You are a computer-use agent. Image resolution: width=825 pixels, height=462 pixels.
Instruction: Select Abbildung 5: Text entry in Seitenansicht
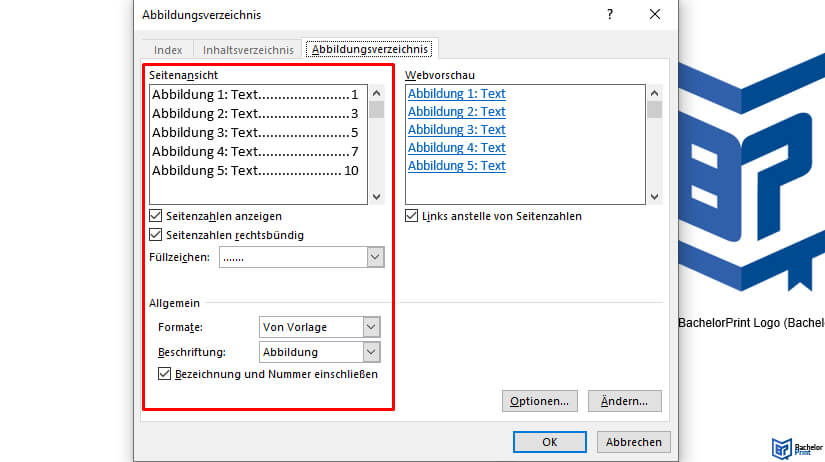[x=255, y=170]
